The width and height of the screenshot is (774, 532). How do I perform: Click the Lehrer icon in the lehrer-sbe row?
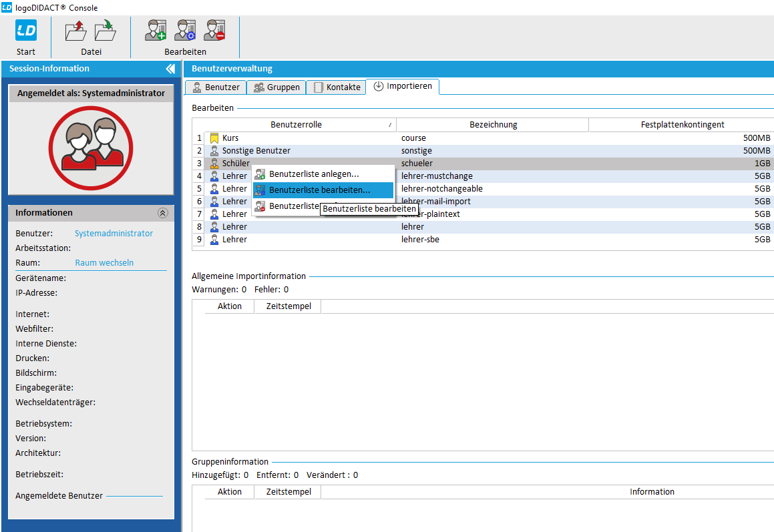click(214, 240)
